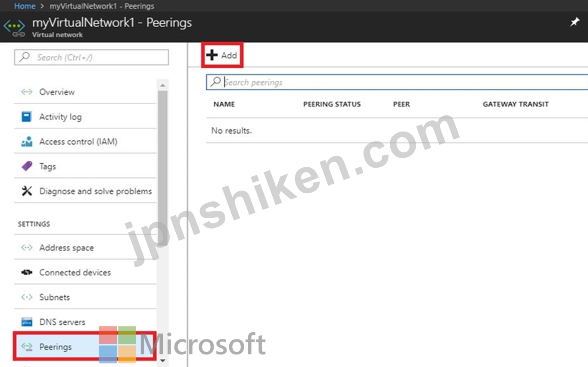Open Access control (IAM) menu item
Viewport: 588px width, 367px height.
(x=85, y=141)
